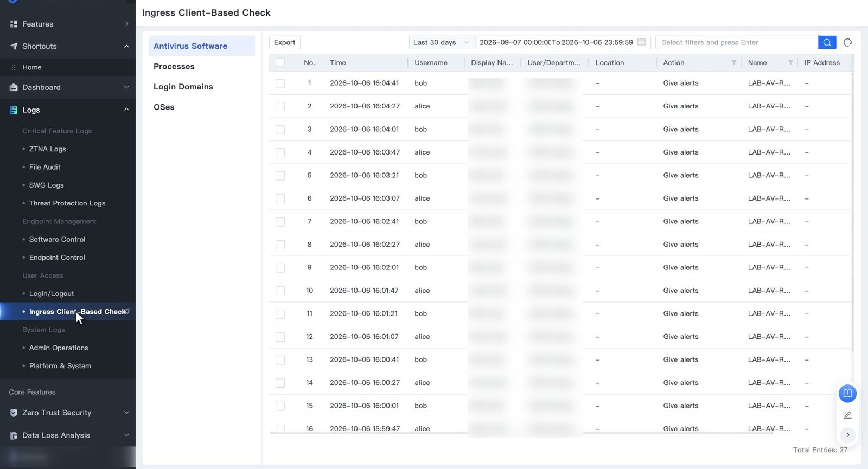The width and height of the screenshot is (868, 469).
Task: Click the date range field
Action: tap(562, 42)
